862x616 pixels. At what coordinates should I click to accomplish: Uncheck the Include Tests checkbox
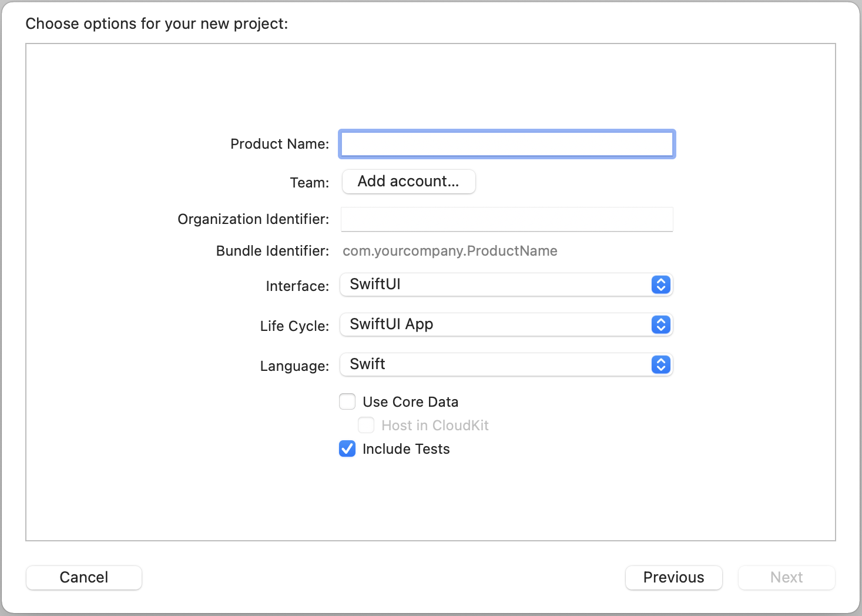[347, 448]
